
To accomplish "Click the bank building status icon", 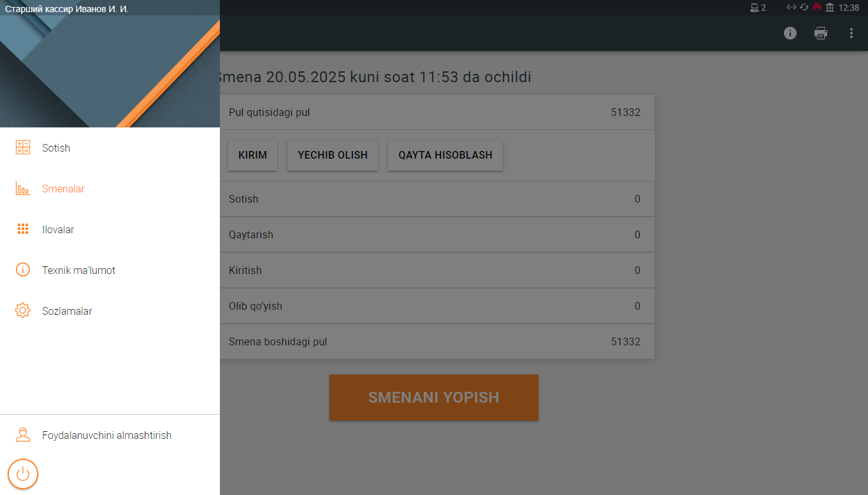I will 830,8.
